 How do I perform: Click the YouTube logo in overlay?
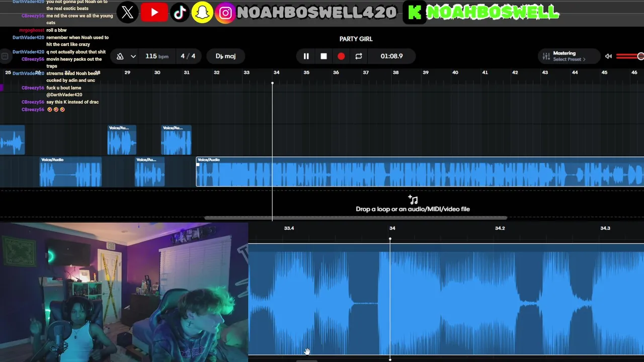click(154, 13)
